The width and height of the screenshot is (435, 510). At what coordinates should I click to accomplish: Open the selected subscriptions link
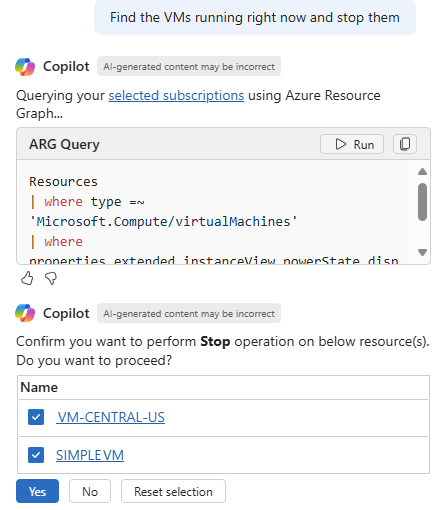(x=176, y=96)
